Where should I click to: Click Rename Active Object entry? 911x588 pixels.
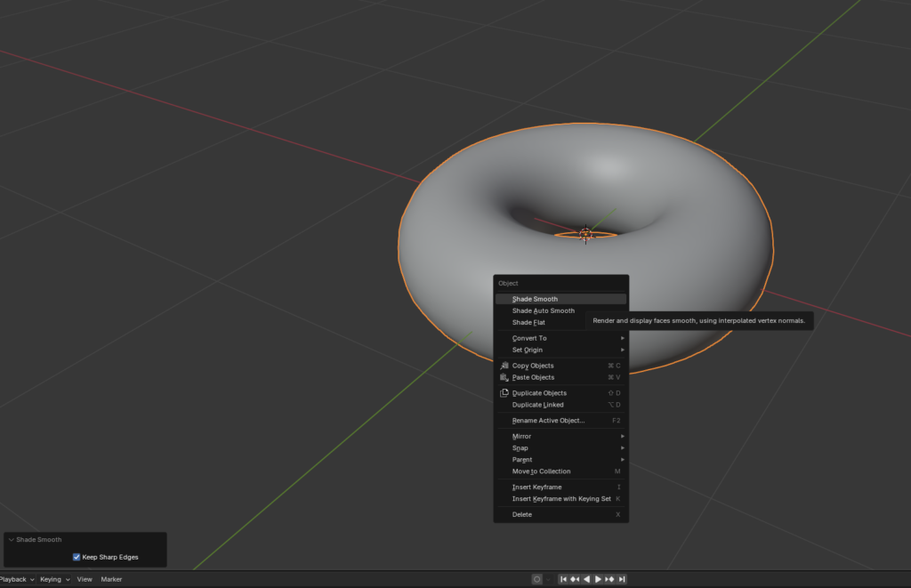(x=548, y=421)
